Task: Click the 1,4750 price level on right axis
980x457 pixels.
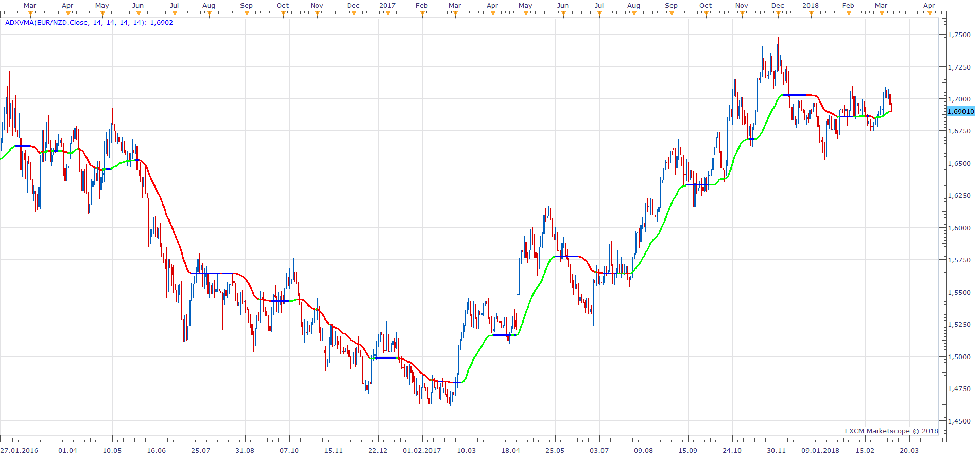Action: [959, 388]
